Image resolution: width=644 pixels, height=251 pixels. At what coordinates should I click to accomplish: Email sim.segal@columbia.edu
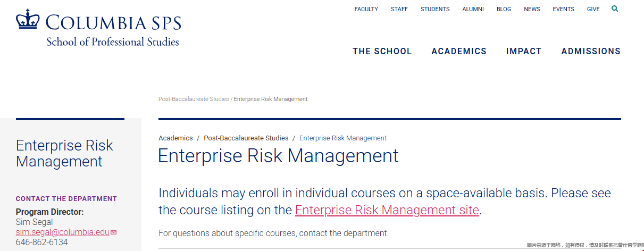tap(62, 232)
